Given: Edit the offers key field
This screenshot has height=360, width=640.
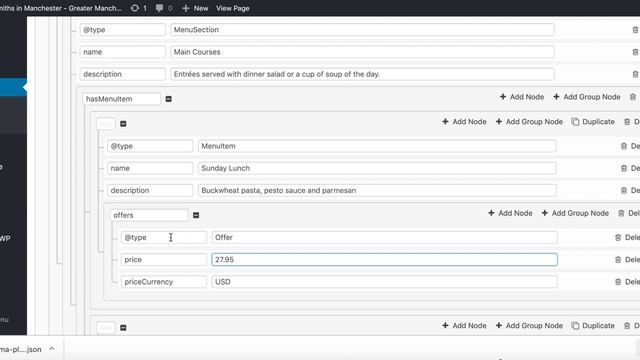Looking at the screenshot, I should click(x=149, y=215).
